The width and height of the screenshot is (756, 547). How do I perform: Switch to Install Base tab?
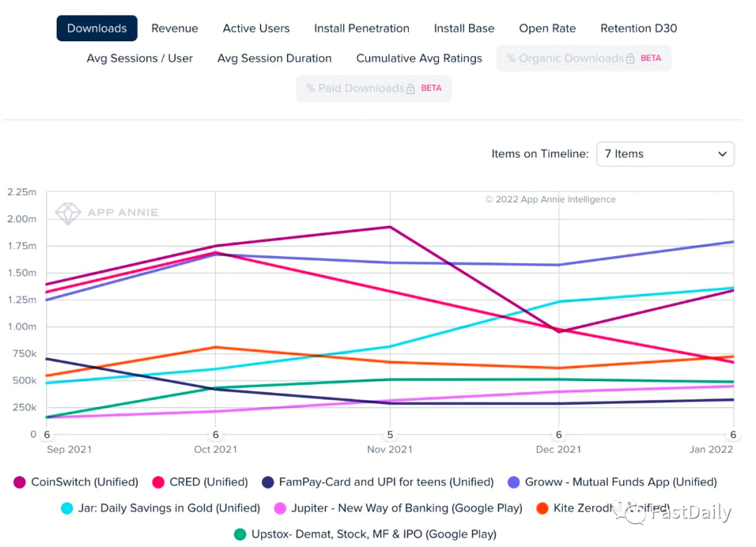tap(464, 29)
